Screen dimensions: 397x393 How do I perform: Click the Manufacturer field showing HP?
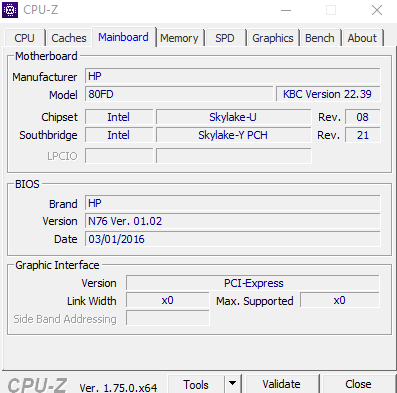(x=233, y=76)
